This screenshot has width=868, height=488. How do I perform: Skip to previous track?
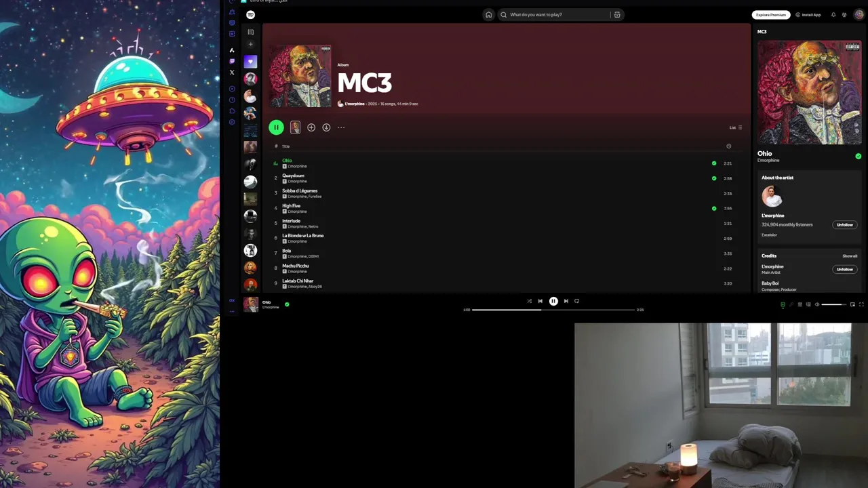click(x=540, y=301)
